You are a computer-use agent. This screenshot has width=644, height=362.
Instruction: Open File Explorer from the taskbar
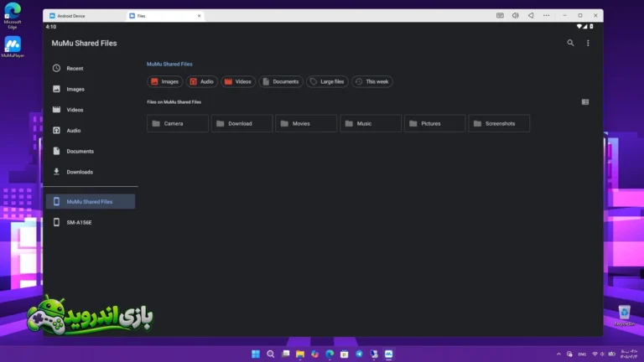point(300,354)
